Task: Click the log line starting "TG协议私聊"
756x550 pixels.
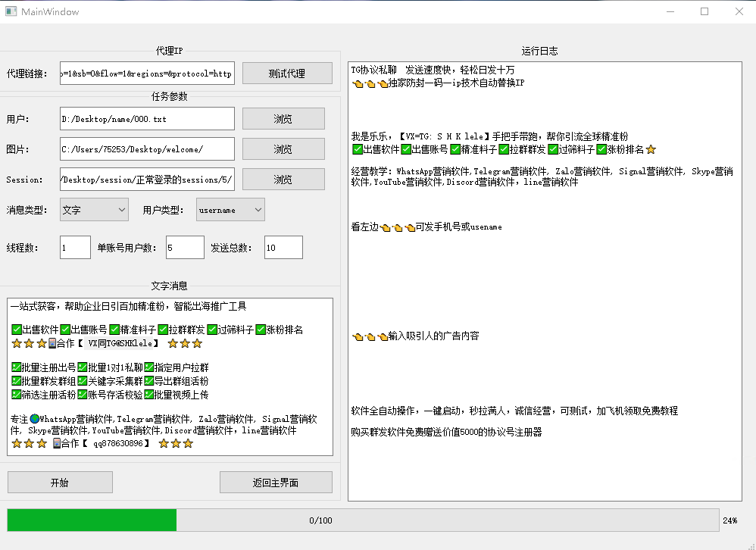Action: pos(433,70)
